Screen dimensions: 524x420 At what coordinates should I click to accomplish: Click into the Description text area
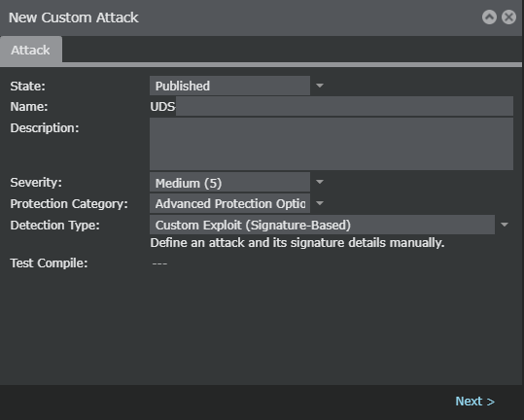tap(332, 144)
